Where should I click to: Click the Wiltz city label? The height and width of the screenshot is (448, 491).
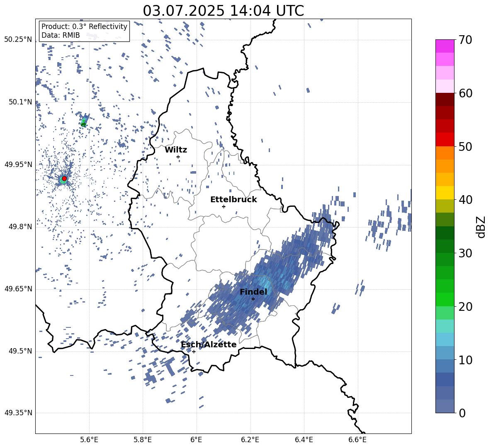tap(176, 150)
